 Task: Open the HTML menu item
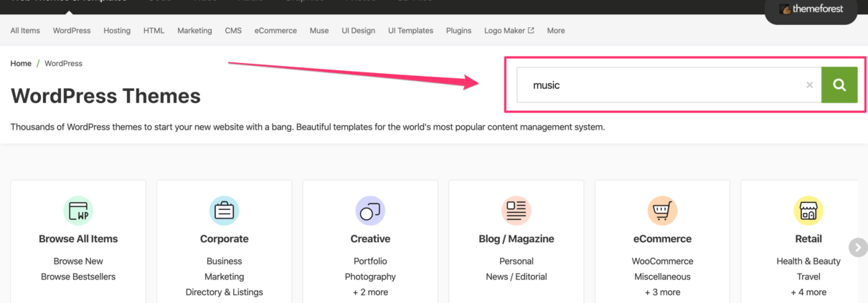click(154, 31)
